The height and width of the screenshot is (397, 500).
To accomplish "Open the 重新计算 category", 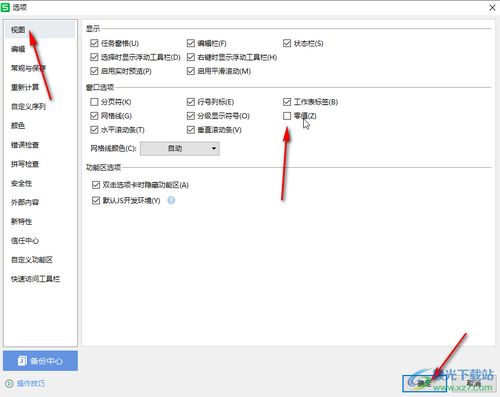I will pyautogui.click(x=25, y=87).
